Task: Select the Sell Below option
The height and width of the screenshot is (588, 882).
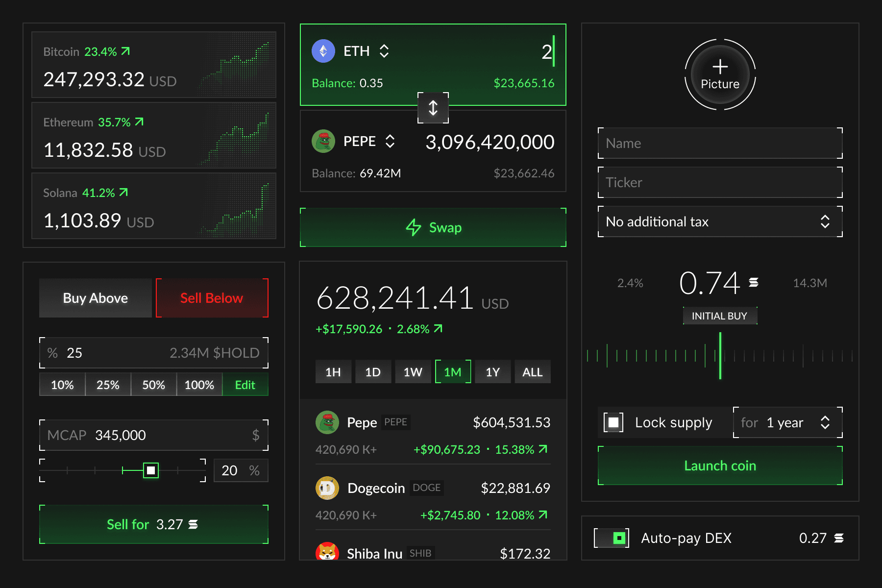Action: (x=212, y=298)
